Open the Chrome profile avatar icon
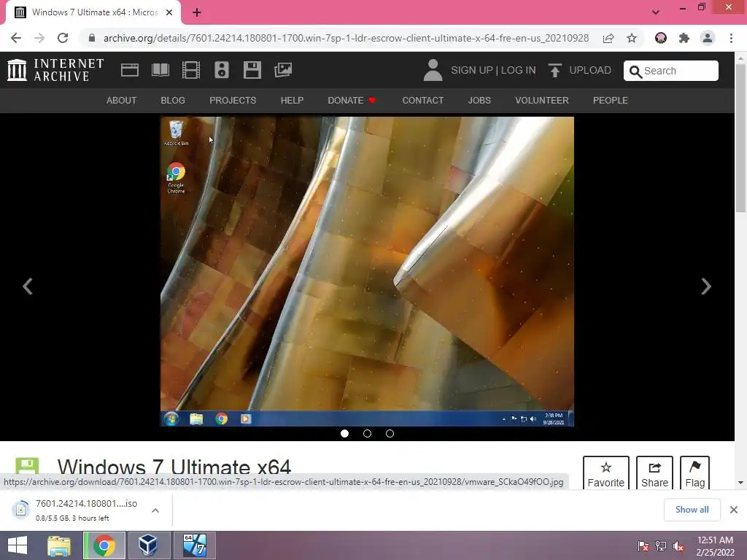The width and height of the screenshot is (747, 560). 708,38
